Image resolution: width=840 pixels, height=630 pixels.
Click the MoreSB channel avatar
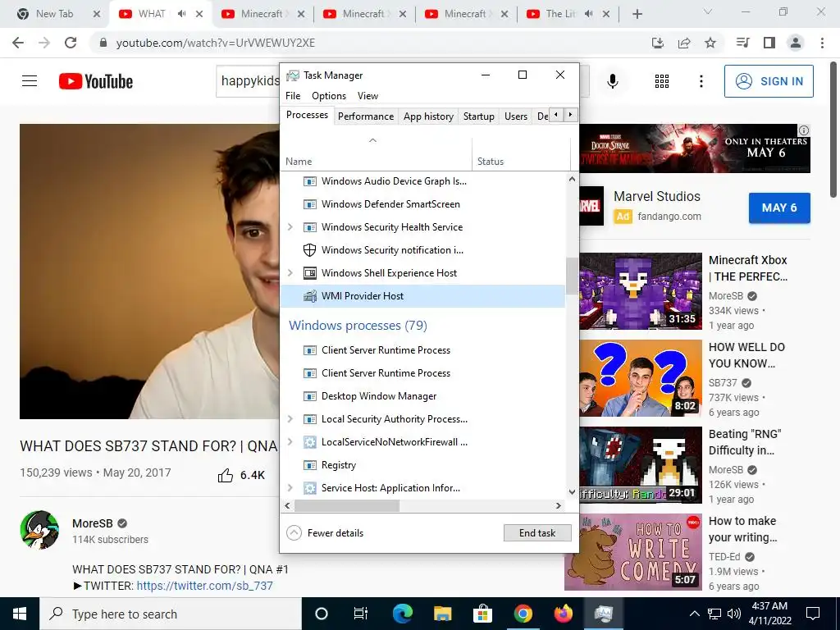[x=39, y=530]
